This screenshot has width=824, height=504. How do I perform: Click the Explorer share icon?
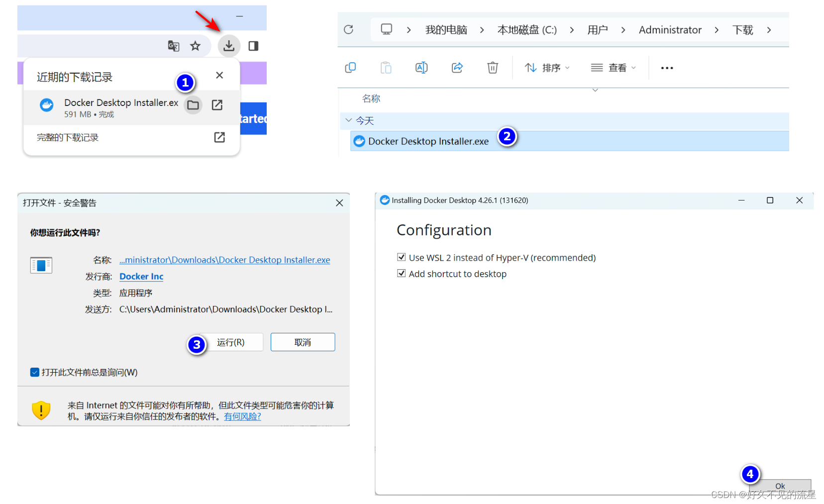tap(457, 67)
